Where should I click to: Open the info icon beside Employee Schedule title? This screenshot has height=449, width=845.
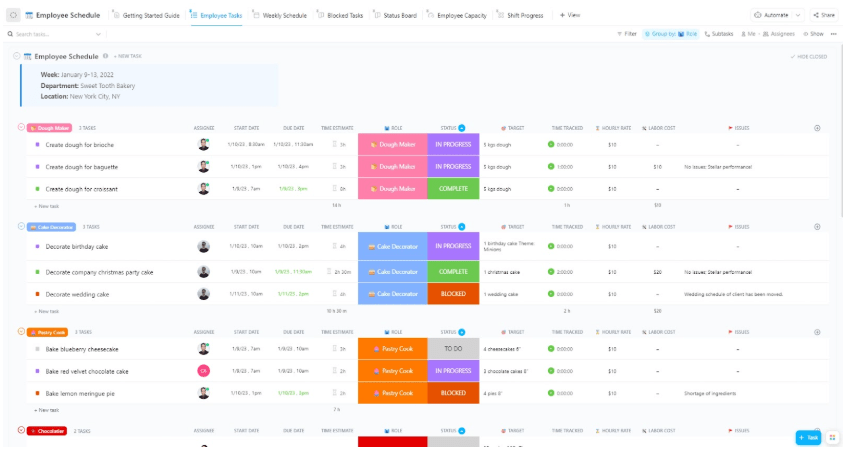(x=106, y=56)
